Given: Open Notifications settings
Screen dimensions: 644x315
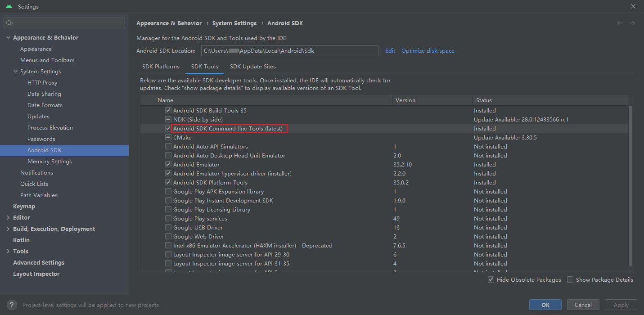Looking at the screenshot, I should point(36,172).
